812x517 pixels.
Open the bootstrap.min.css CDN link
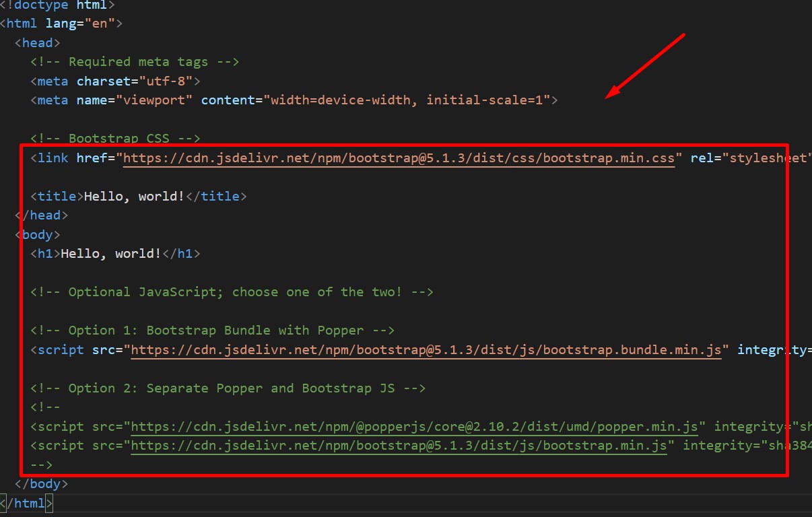pyautogui.click(x=399, y=158)
